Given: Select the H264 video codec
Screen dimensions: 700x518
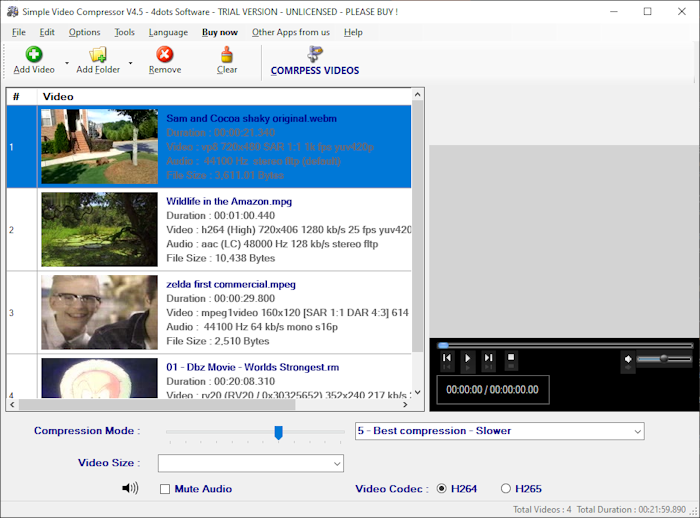Looking at the screenshot, I should [441, 489].
